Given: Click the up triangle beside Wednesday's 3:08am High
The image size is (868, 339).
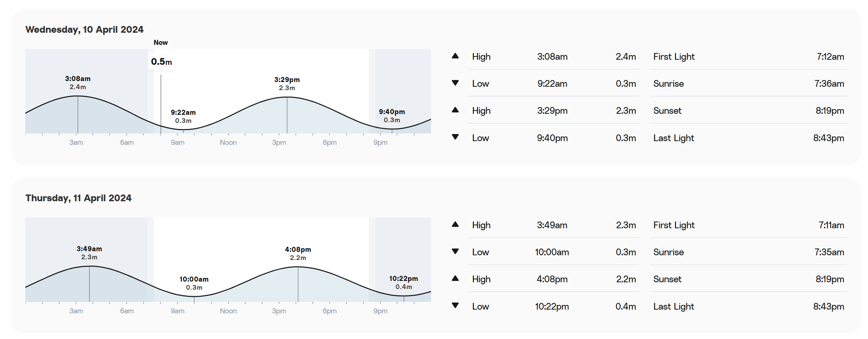Looking at the screenshot, I should (455, 56).
